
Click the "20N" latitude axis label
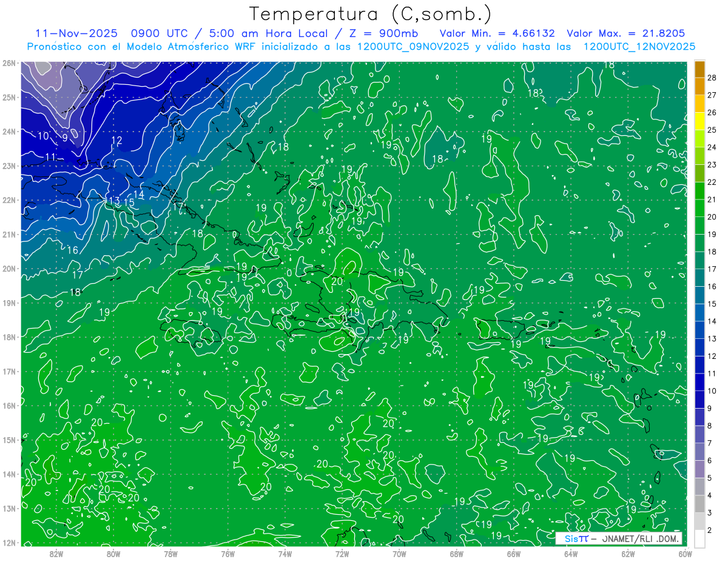click(x=8, y=268)
